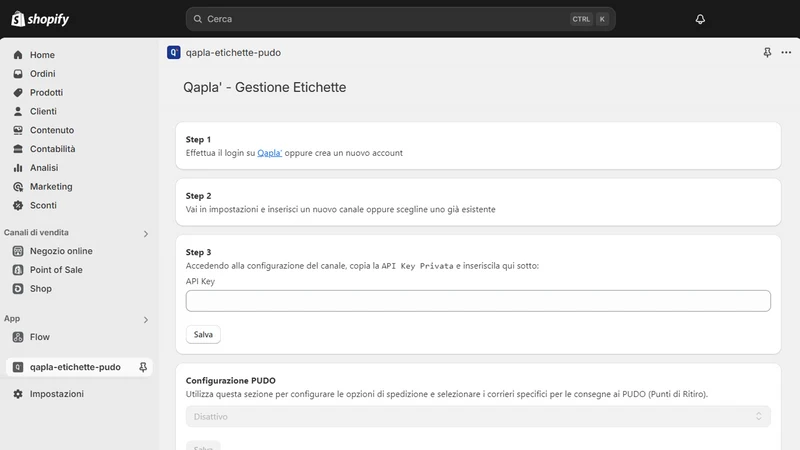Click Salva under API Key
The height and width of the screenshot is (450, 800).
pyautogui.click(x=203, y=334)
